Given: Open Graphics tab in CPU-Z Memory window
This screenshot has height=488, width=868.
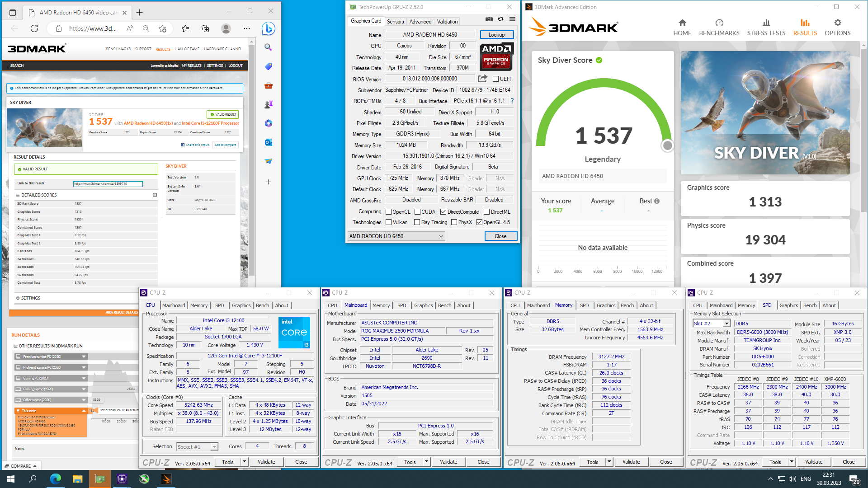Looking at the screenshot, I should click(x=606, y=305).
